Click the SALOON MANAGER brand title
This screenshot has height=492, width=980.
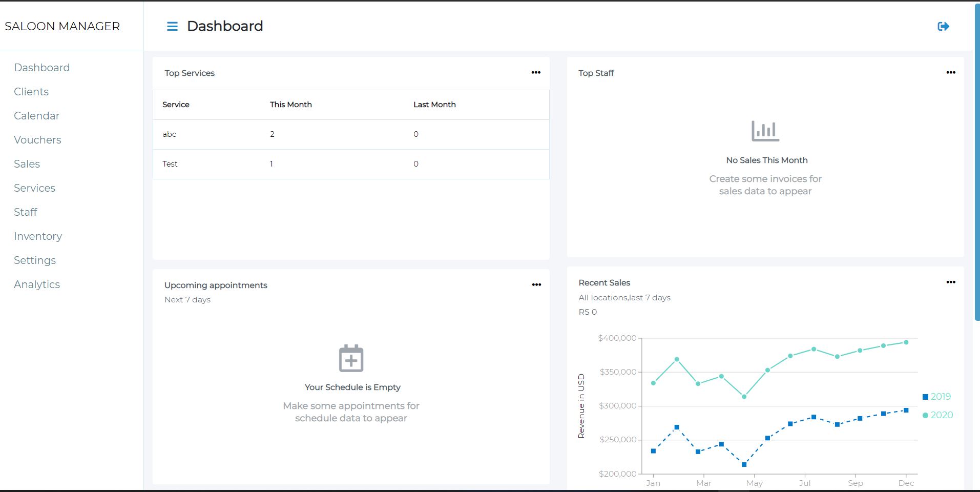pyautogui.click(x=62, y=26)
